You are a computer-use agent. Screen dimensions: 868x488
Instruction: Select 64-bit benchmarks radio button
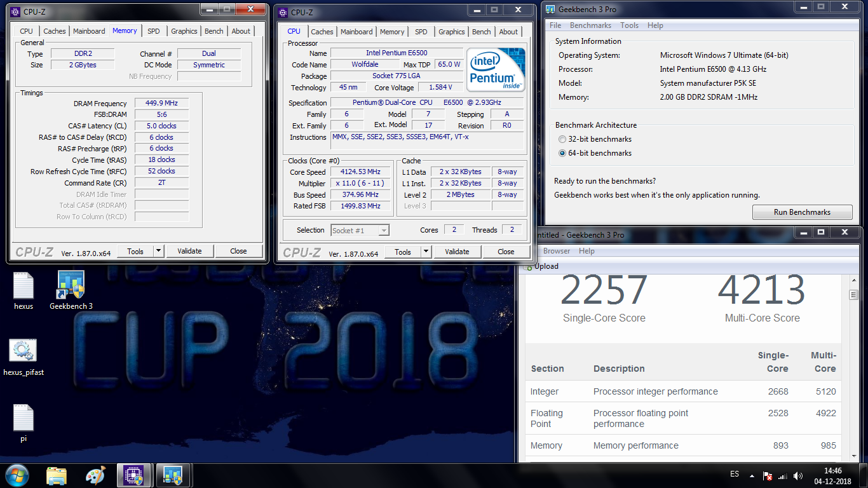click(562, 153)
